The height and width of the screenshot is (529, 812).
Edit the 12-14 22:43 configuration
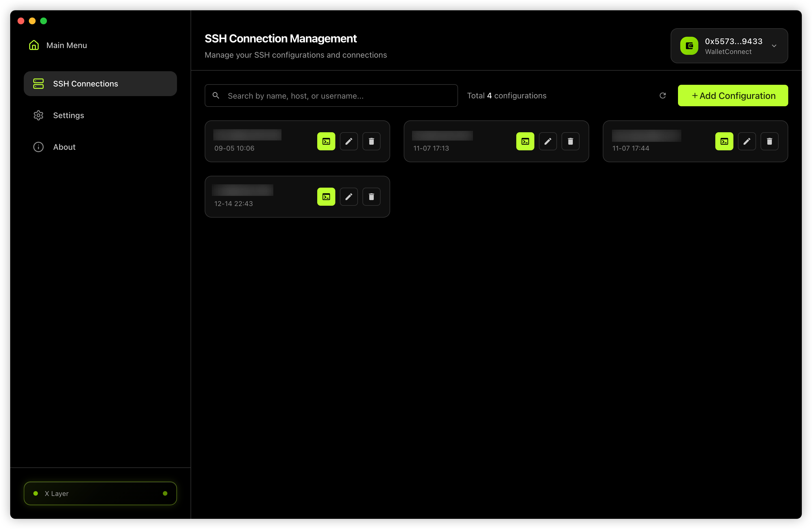348,196
